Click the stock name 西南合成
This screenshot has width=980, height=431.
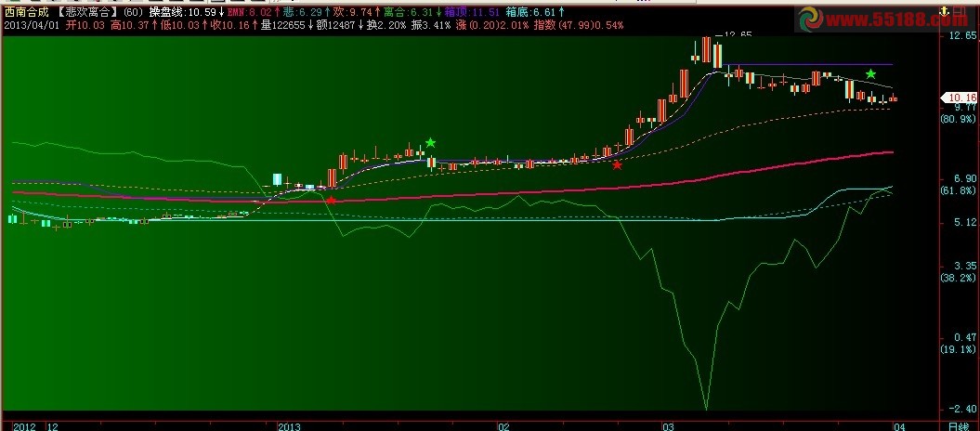[27, 12]
